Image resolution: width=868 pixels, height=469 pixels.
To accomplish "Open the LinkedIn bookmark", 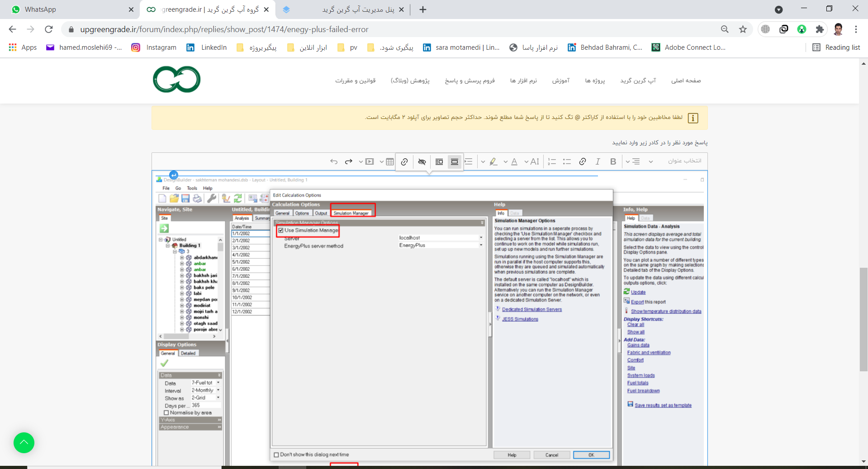I will (x=206, y=47).
